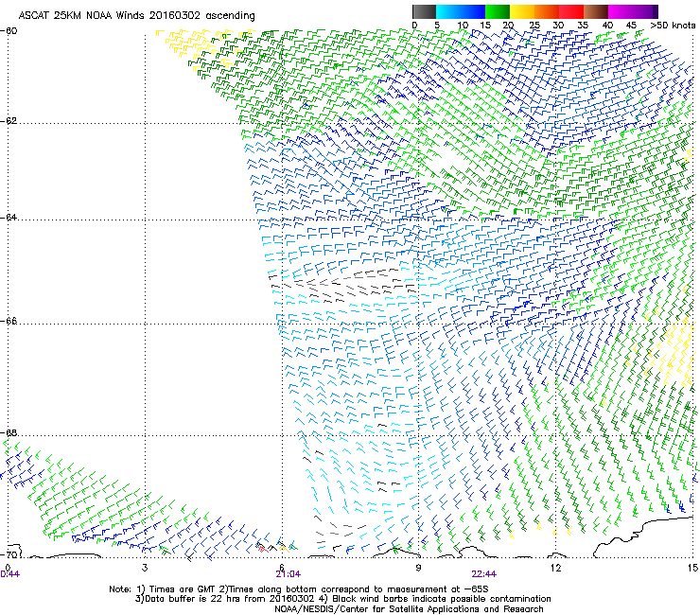The image size is (700, 615).
Task: Click the legend tick label '45'
Action: coord(631,26)
